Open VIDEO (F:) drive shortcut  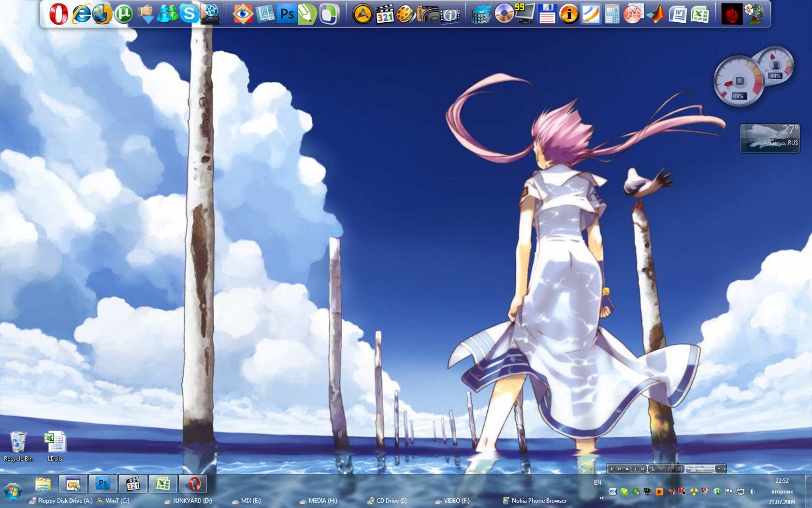click(452, 501)
